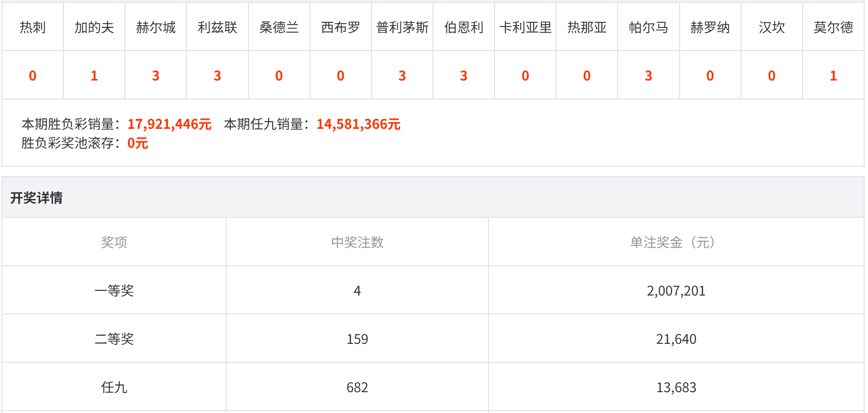Click the team name 加的夫
This screenshot has width=868, height=413.
(x=94, y=27)
